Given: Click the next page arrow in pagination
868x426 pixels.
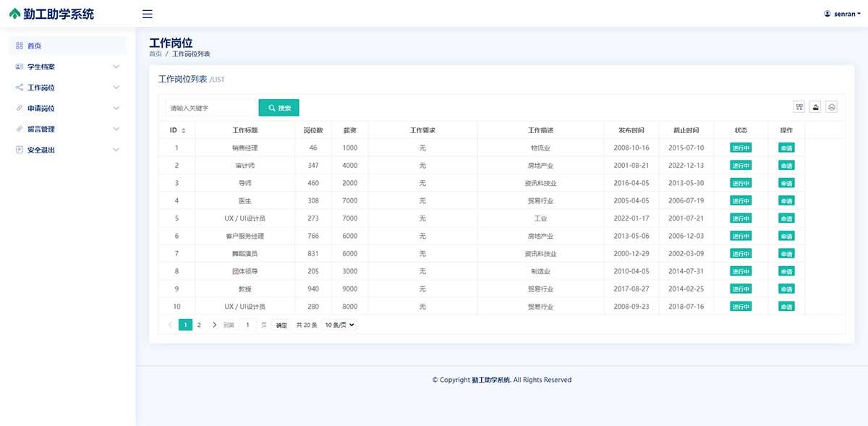Looking at the screenshot, I should click(214, 325).
